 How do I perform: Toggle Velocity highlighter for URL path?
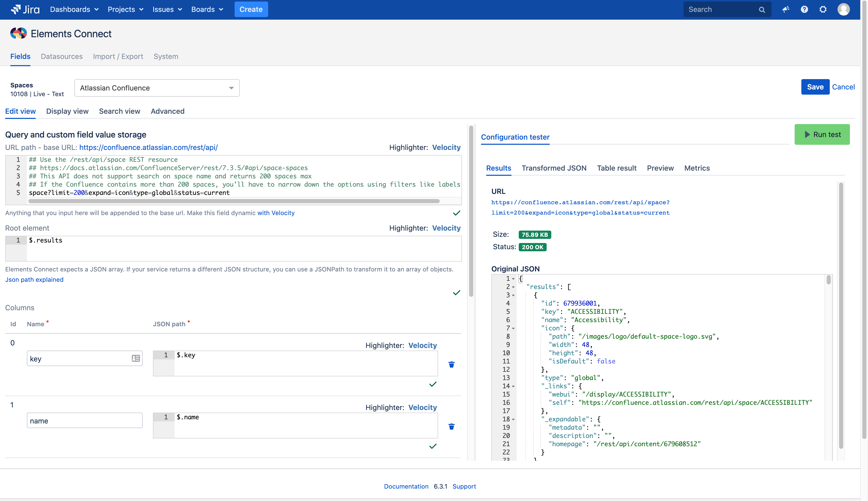(x=446, y=147)
